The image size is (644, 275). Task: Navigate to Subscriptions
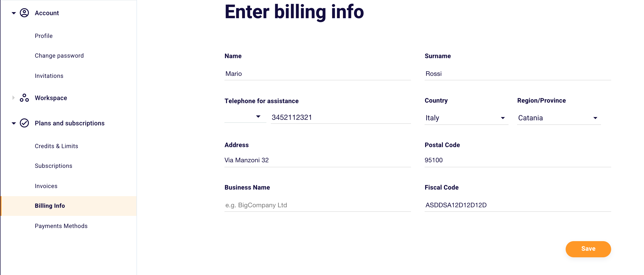[x=54, y=166]
